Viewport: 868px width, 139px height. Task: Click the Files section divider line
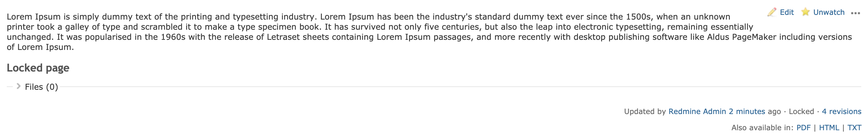coord(461,87)
